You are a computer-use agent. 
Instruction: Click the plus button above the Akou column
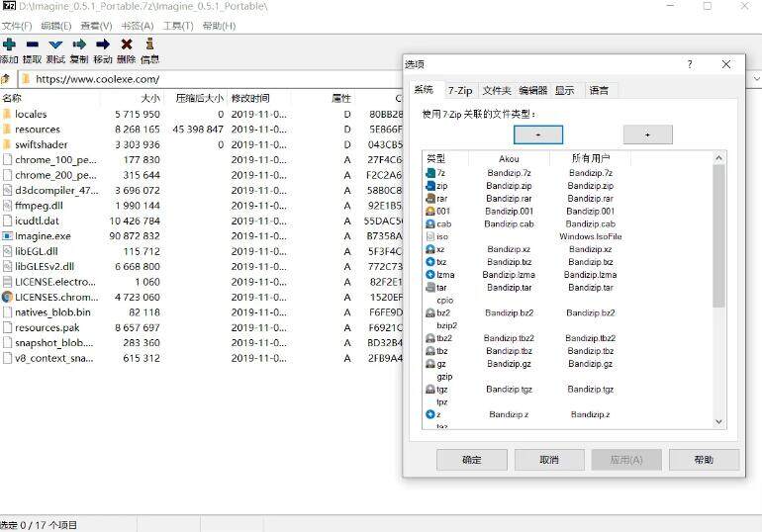coord(538,134)
